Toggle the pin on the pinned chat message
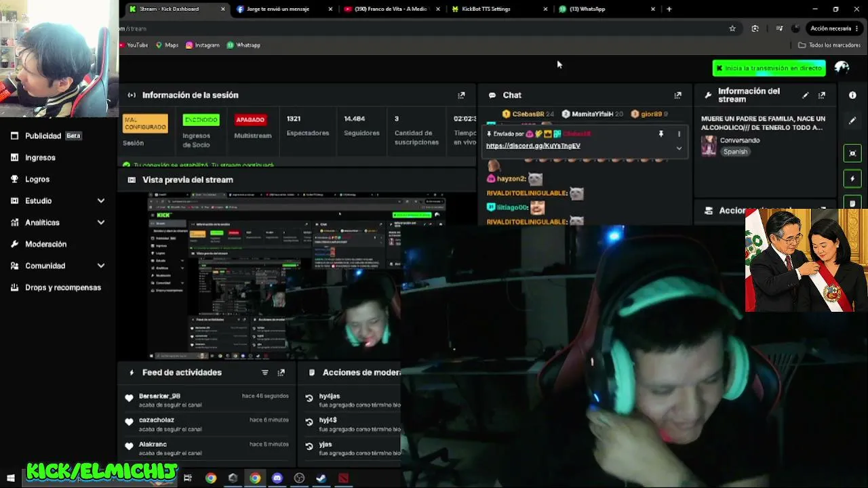Image resolution: width=868 pixels, height=488 pixels. tap(661, 134)
